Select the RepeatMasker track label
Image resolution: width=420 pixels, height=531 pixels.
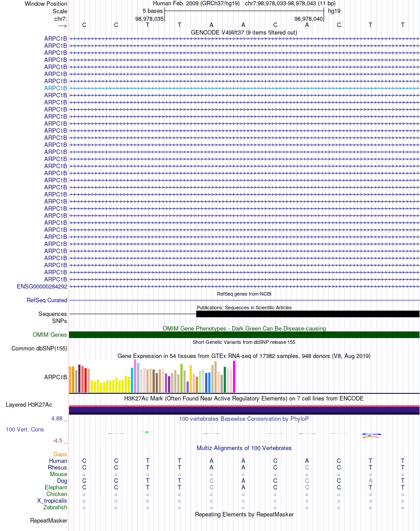point(49,520)
